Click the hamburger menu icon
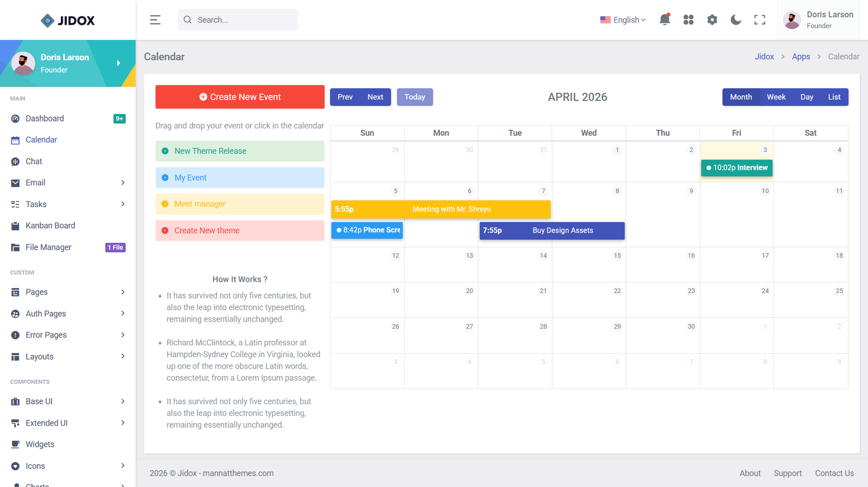868x487 pixels. (x=155, y=20)
